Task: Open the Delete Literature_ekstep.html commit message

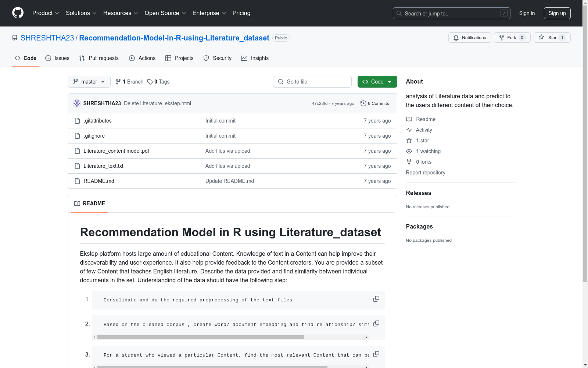Action: coord(157,103)
